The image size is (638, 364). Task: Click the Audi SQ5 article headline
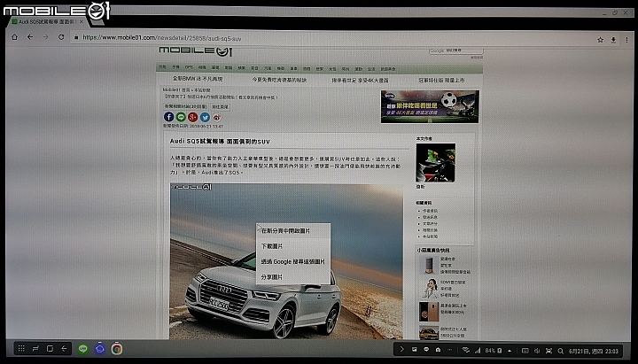220,142
